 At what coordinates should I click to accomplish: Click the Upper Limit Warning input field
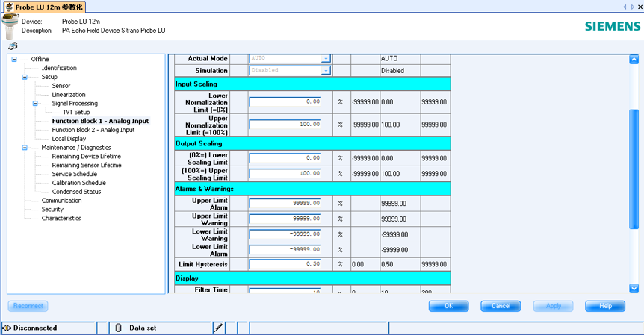(285, 219)
